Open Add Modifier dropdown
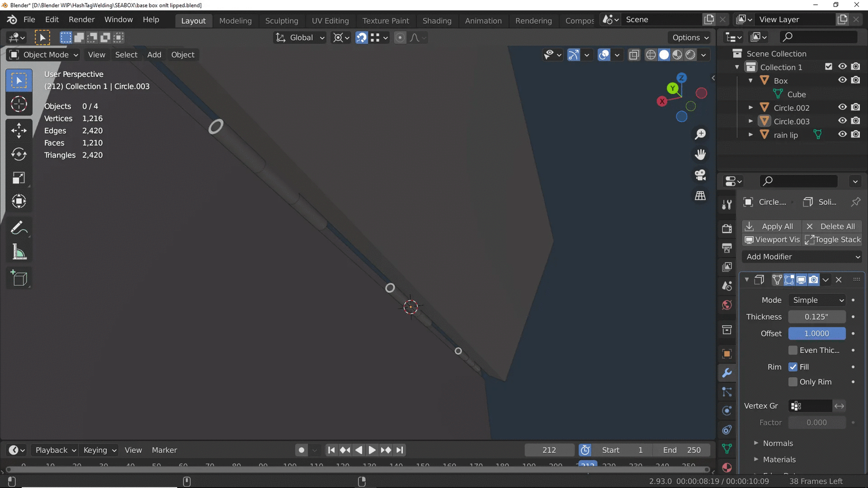868x488 pixels. (x=803, y=257)
